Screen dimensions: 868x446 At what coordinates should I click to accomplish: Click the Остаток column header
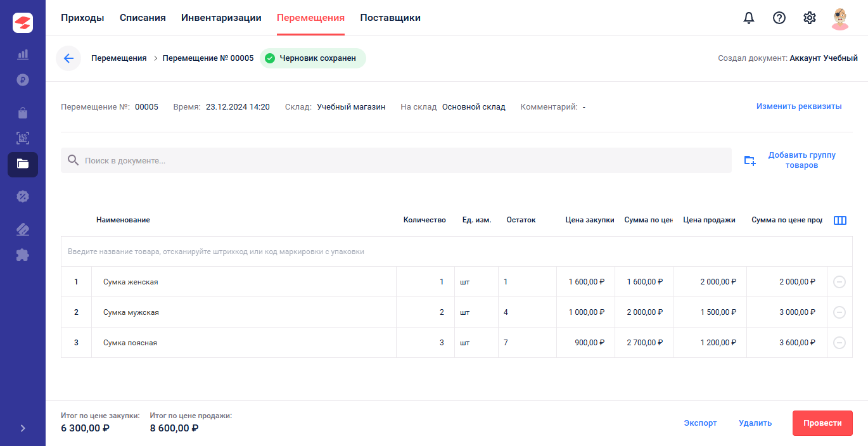pyautogui.click(x=521, y=220)
